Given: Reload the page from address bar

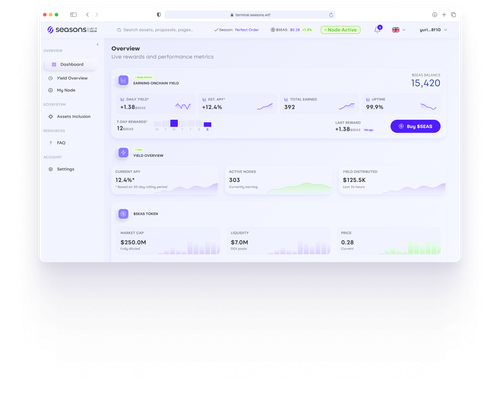Looking at the screenshot, I should coord(331,15).
